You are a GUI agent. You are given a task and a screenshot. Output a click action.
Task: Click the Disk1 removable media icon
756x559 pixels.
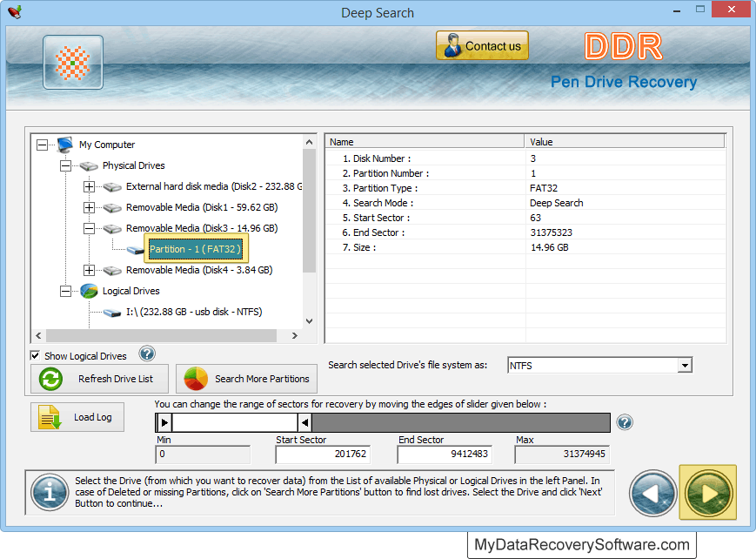click(x=112, y=207)
